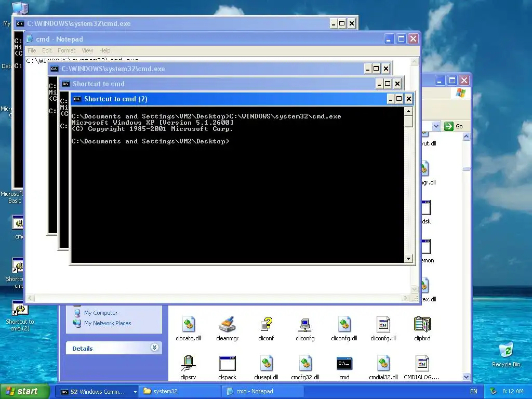Select the cliconfg.dll file icon
Viewport: 532px width, 399px height.
click(x=344, y=324)
